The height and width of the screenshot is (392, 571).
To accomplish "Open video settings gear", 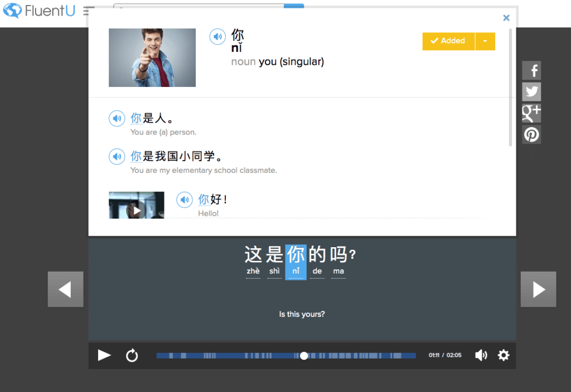I will click(x=504, y=355).
